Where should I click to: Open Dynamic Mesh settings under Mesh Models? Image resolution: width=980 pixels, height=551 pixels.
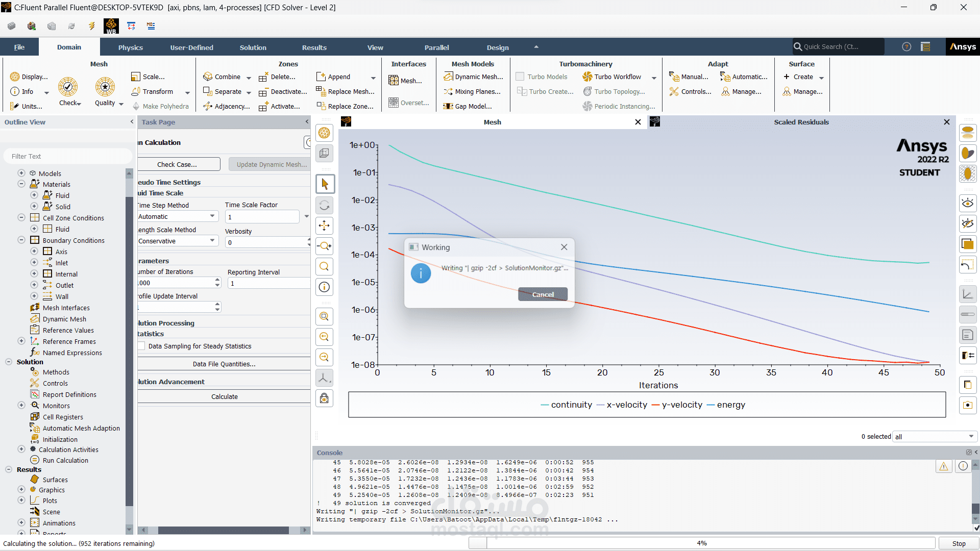[x=473, y=77]
